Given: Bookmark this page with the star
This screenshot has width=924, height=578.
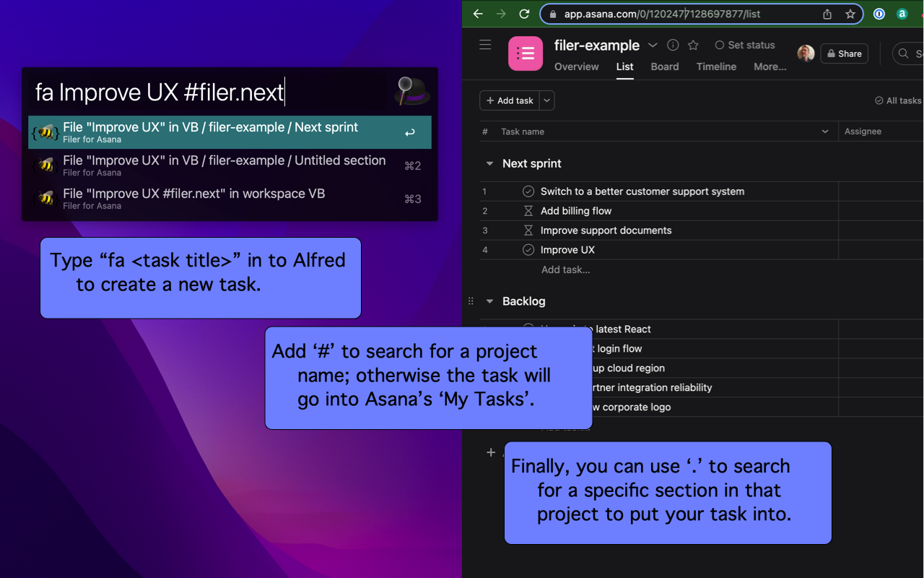Looking at the screenshot, I should 850,14.
